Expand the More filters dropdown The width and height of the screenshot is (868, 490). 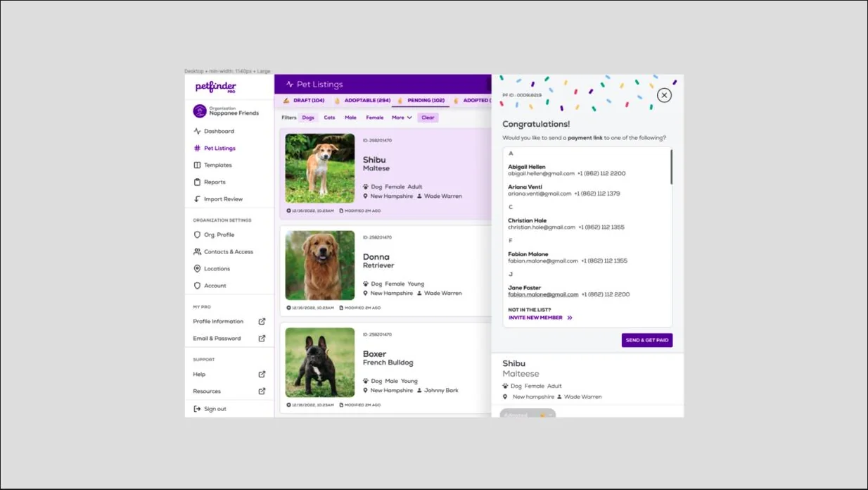point(402,118)
